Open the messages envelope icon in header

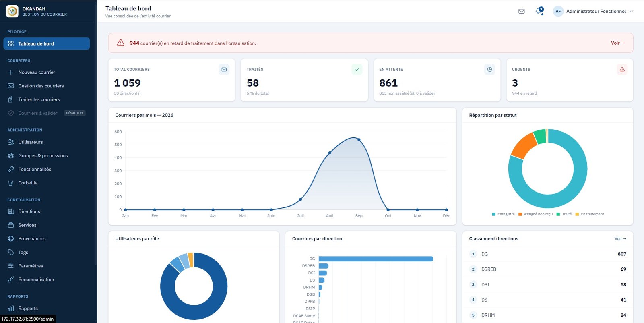[522, 11]
